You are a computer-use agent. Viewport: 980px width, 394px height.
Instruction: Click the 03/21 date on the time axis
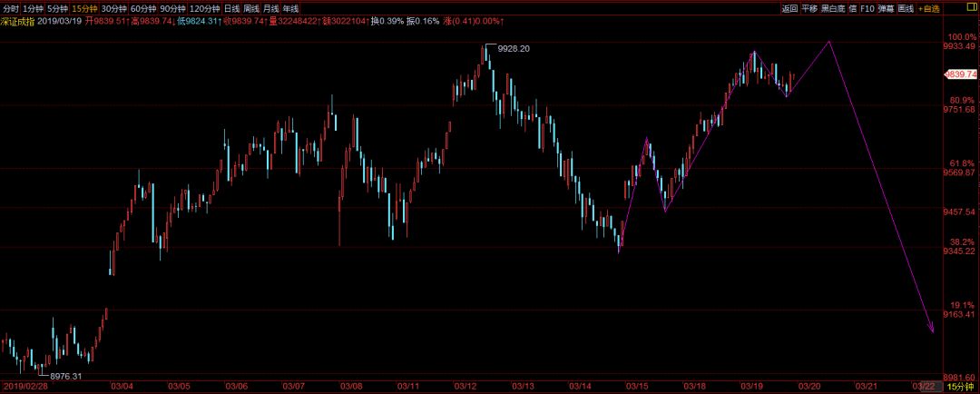pyautogui.click(x=867, y=388)
